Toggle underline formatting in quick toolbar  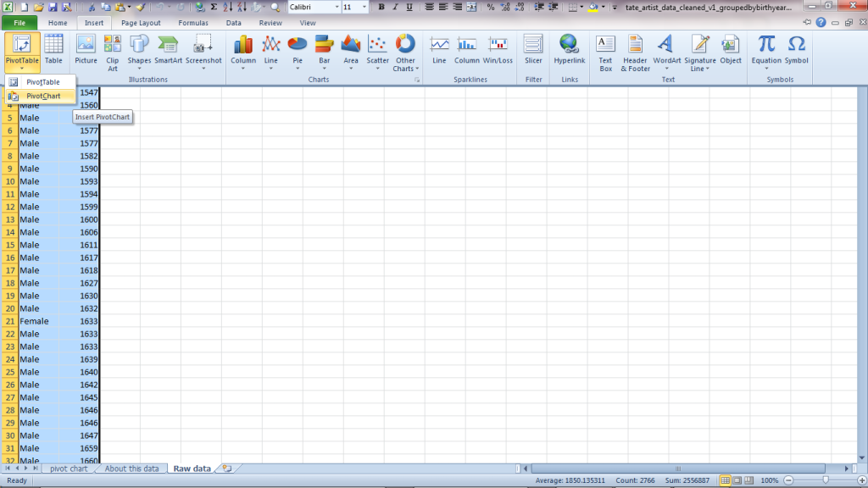[x=410, y=7]
